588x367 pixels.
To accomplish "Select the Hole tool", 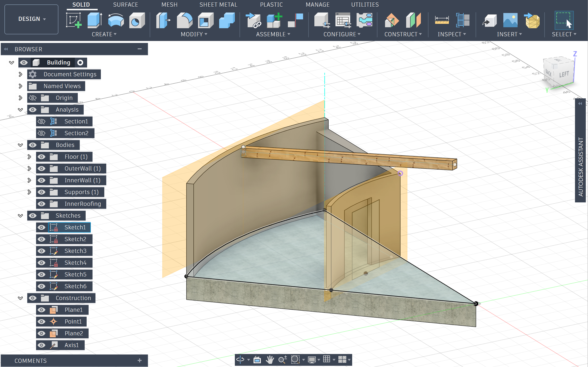I will tap(137, 20).
